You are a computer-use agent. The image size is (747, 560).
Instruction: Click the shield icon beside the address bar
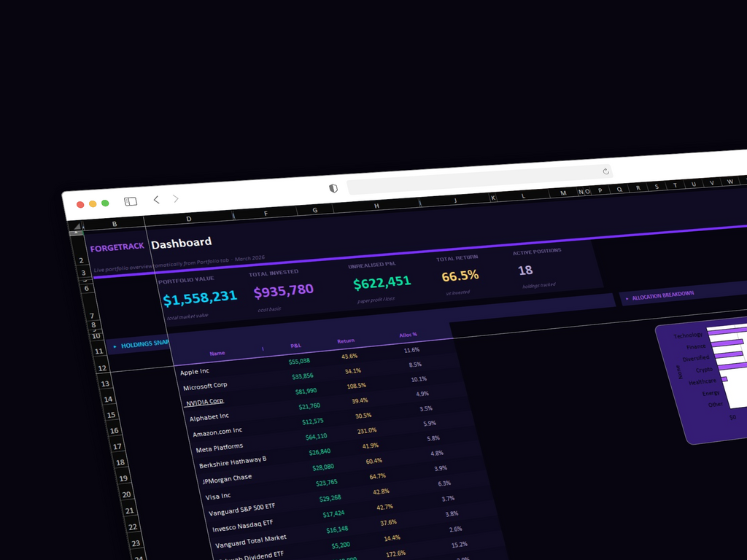click(x=333, y=188)
